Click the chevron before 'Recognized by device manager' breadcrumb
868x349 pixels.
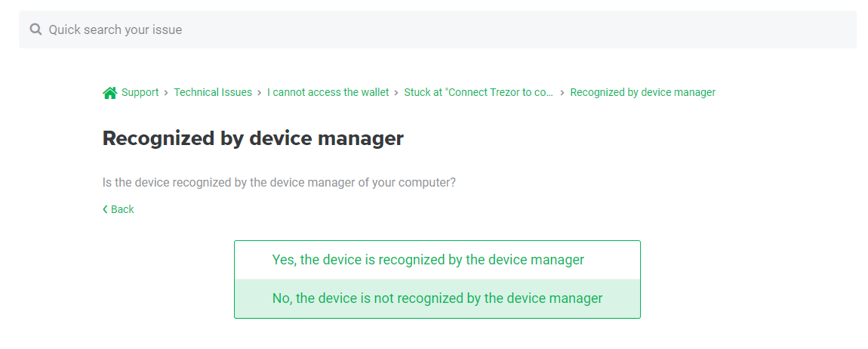(x=562, y=92)
